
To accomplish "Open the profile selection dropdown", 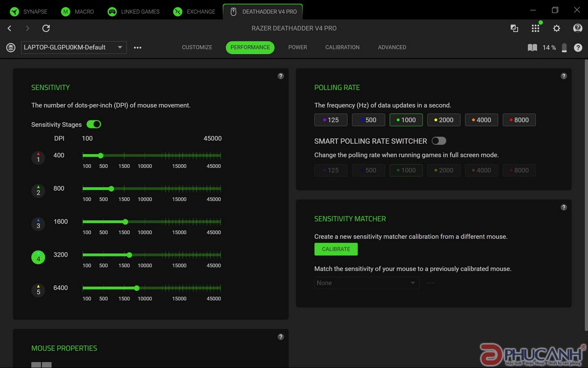I will (x=73, y=48).
